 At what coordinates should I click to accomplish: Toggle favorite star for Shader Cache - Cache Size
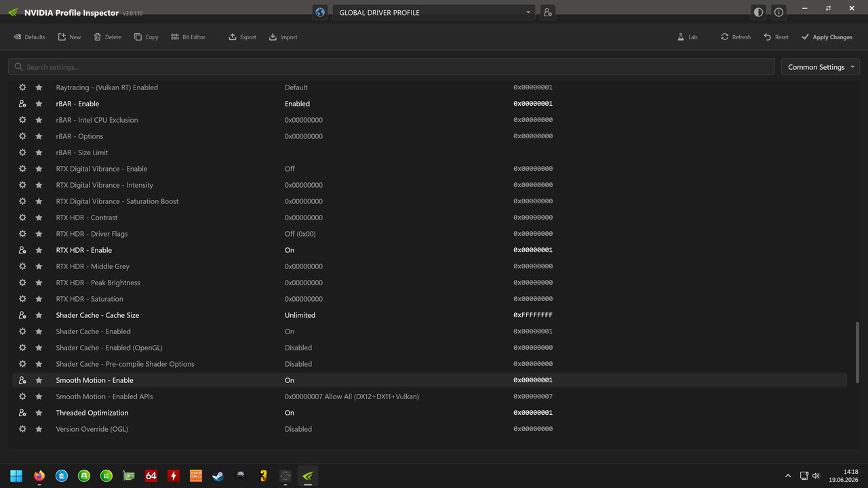coord(39,315)
